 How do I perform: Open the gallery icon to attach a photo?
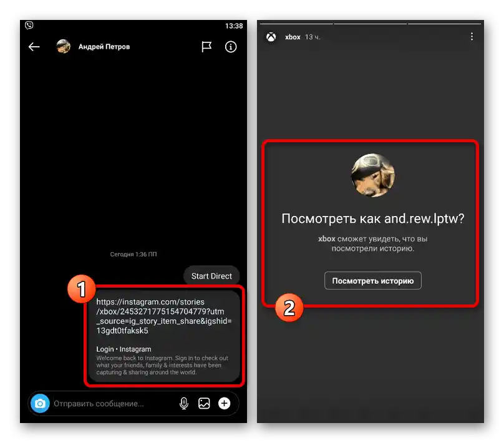pyautogui.click(x=204, y=403)
